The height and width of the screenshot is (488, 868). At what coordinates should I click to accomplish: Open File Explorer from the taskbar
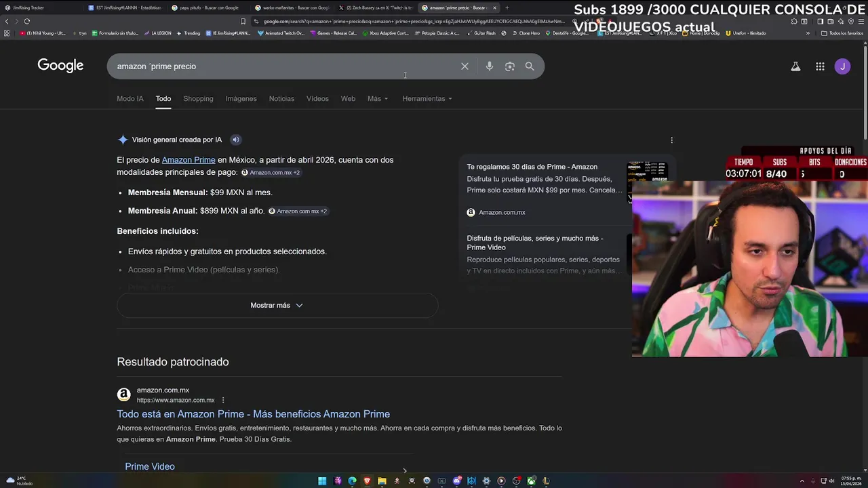tap(382, 481)
